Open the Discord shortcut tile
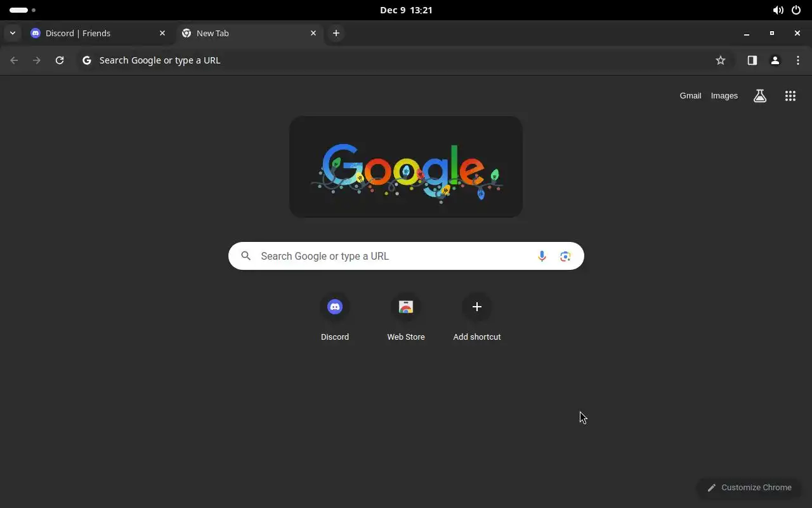Viewport: 812px width, 508px height. click(x=335, y=318)
